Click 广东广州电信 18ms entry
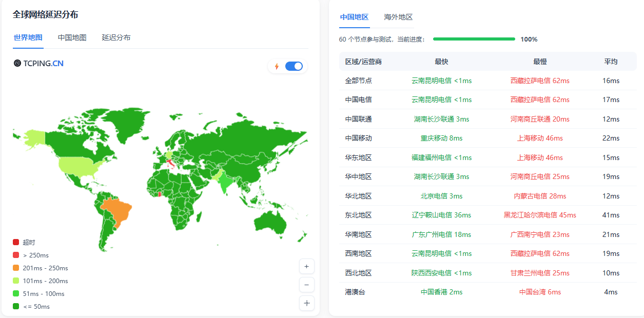The width and height of the screenshot is (644, 318). point(441,234)
